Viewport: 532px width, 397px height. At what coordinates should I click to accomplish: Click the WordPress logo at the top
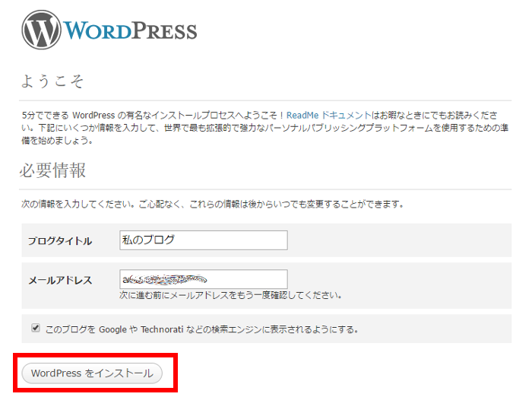(109, 30)
